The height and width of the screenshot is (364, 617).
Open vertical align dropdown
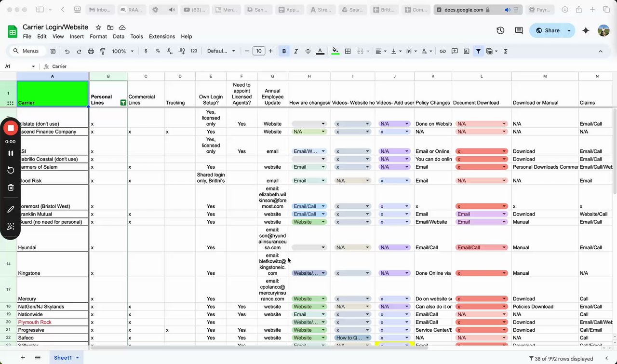(397, 51)
